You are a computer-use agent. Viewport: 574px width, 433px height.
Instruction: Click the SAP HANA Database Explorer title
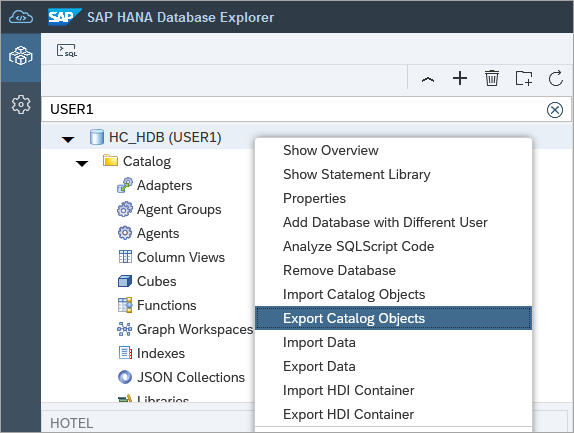(180, 17)
